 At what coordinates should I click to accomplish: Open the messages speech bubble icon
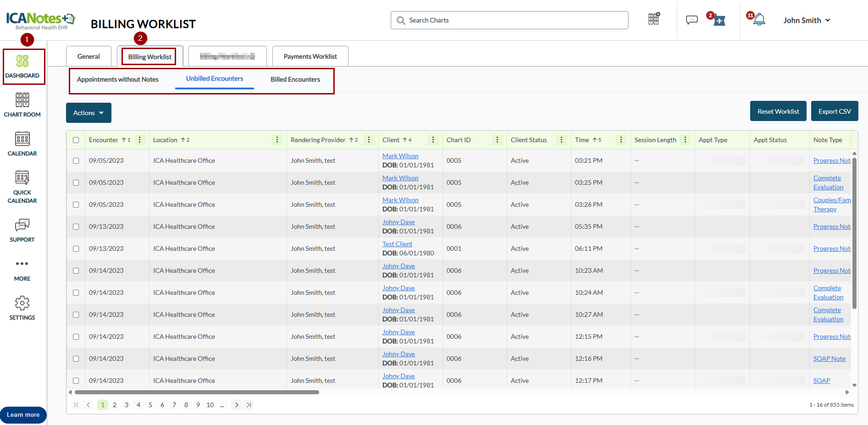click(x=691, y=20)
